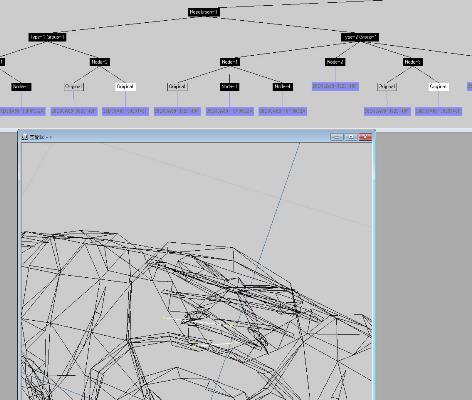Select the root Meta Group 1 node
Image resolution: width=472 pixels, height=400 pixels.
tap(203, 12)
